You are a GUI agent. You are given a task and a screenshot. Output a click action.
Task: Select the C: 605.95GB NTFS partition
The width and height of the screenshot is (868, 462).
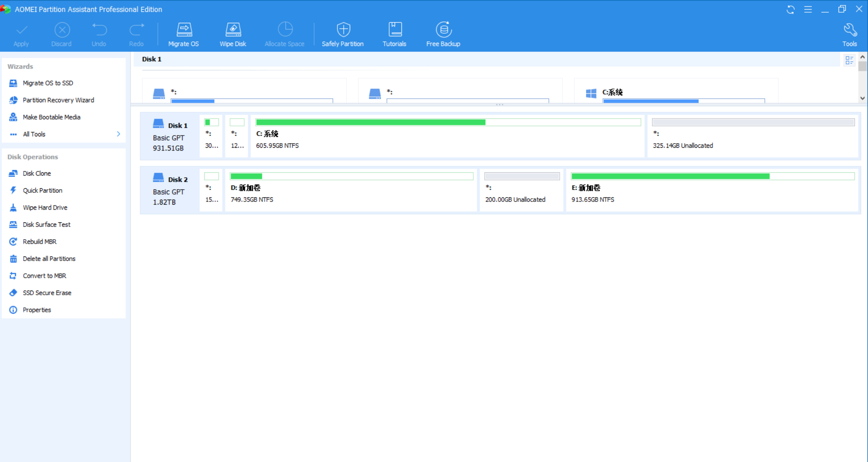447,136
